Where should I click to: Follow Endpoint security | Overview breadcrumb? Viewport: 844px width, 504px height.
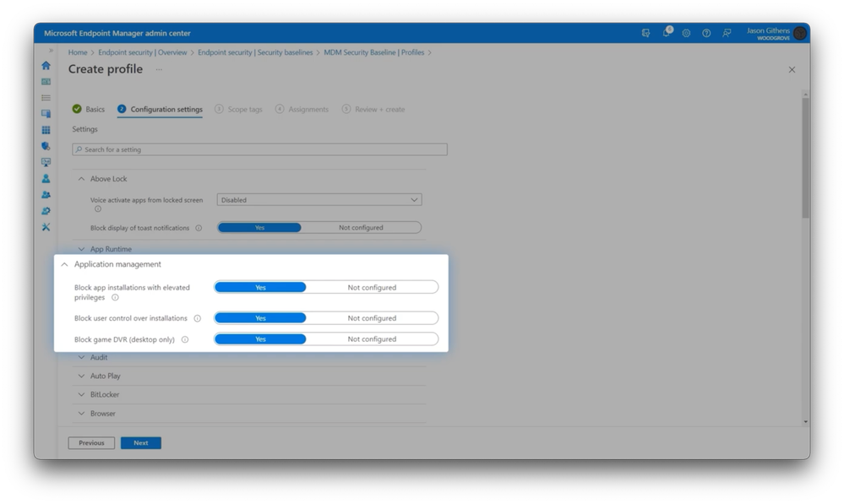(143, 52)
